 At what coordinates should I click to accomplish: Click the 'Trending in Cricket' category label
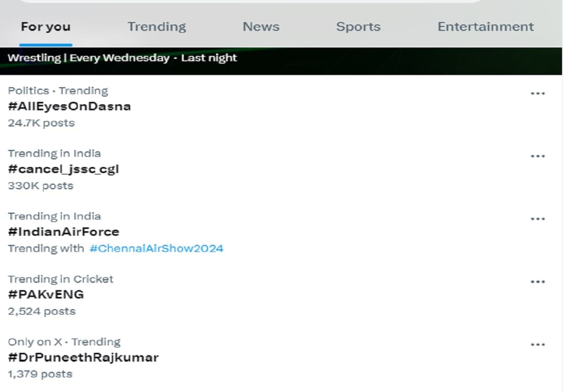(x=60, y=279)
